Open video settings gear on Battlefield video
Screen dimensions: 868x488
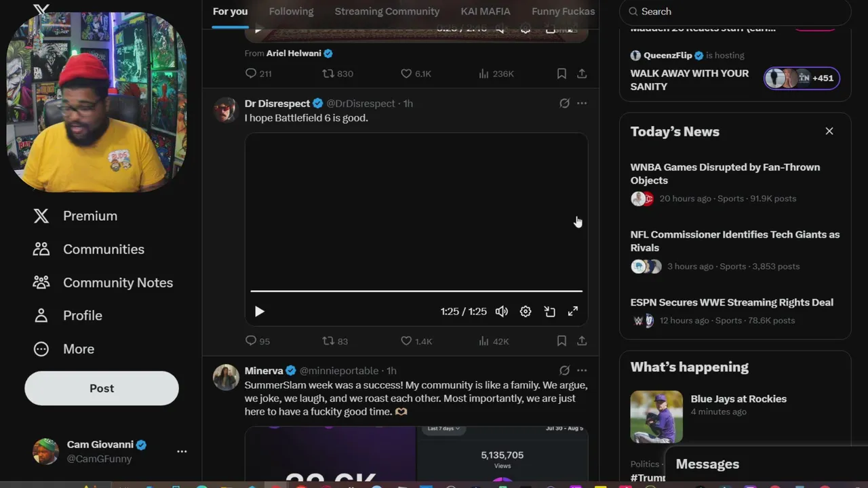(526, 311)
